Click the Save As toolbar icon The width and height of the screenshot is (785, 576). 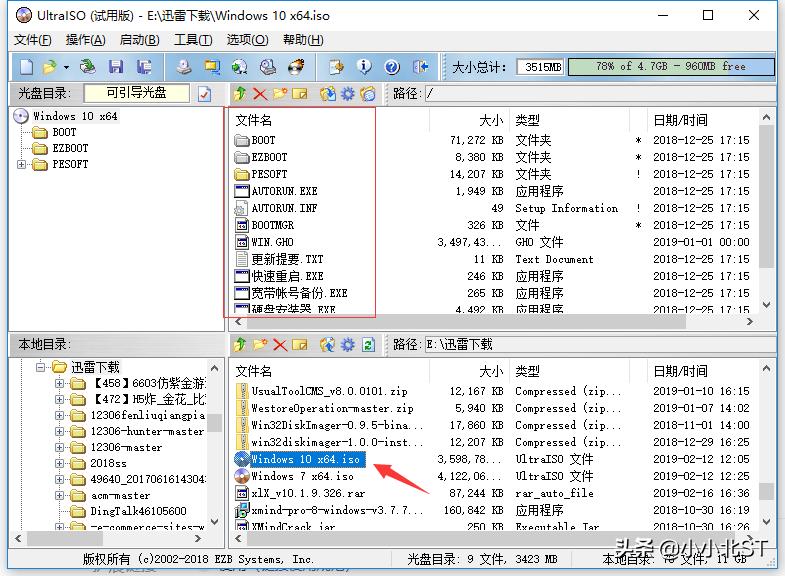(x=144, y=67)
